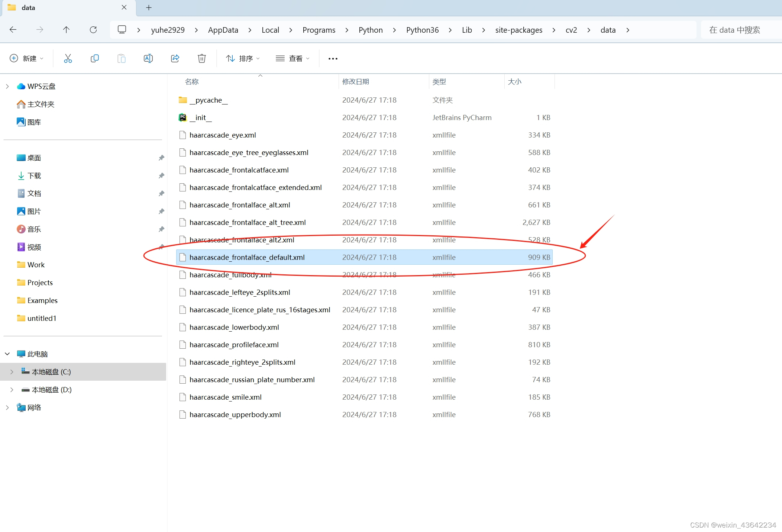Open the see-more (...) toolbar menu
The width and height of the screenshot is (782, 532).
(x=332, y=58)
